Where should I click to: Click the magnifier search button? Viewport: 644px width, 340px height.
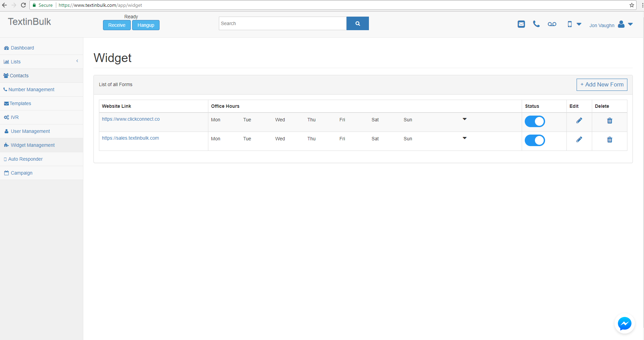point(358,23)
